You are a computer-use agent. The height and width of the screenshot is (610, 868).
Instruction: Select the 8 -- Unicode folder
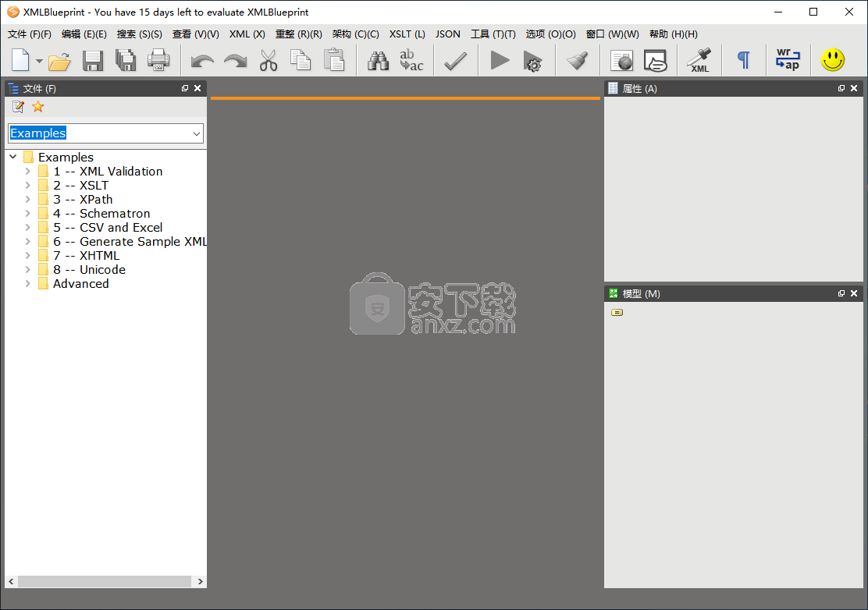(x=89, y=270)
